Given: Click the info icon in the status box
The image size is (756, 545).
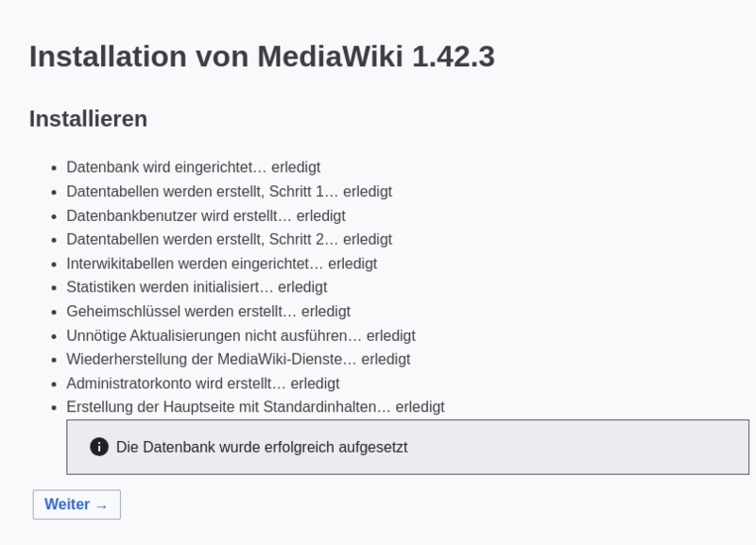Looking at the screenshot, I should (x=100, y=447).
